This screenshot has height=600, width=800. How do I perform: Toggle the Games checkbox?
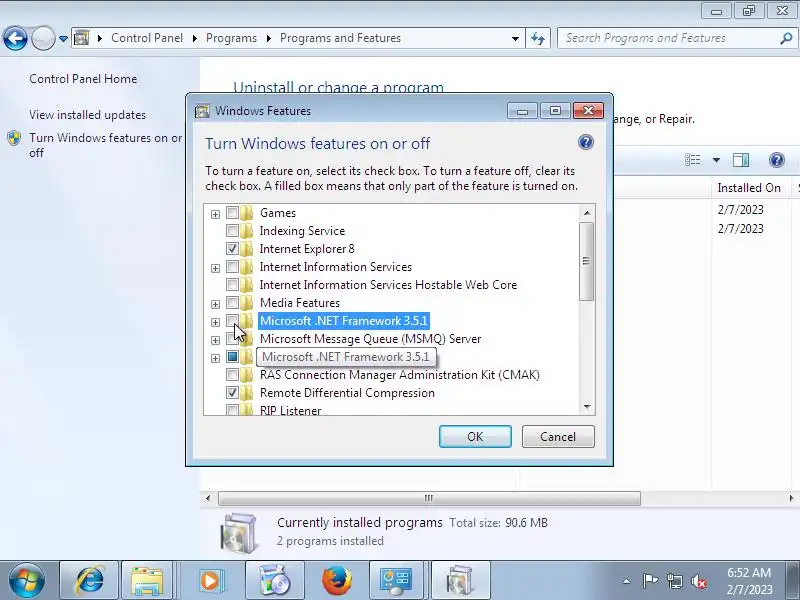coord(232,213)
